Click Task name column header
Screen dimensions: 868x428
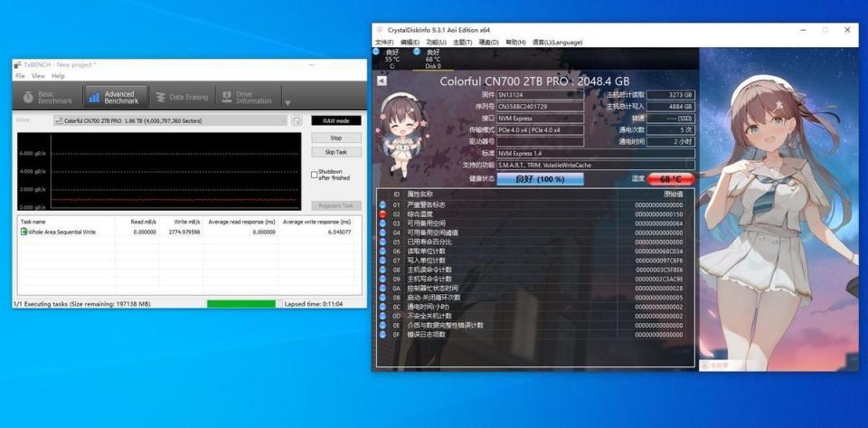coord(33,222)
